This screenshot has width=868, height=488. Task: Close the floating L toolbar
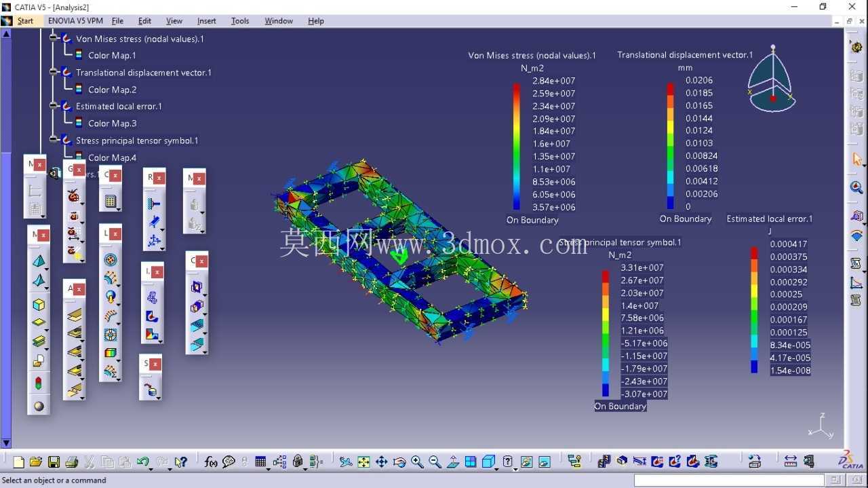click(x=115, y=234)
